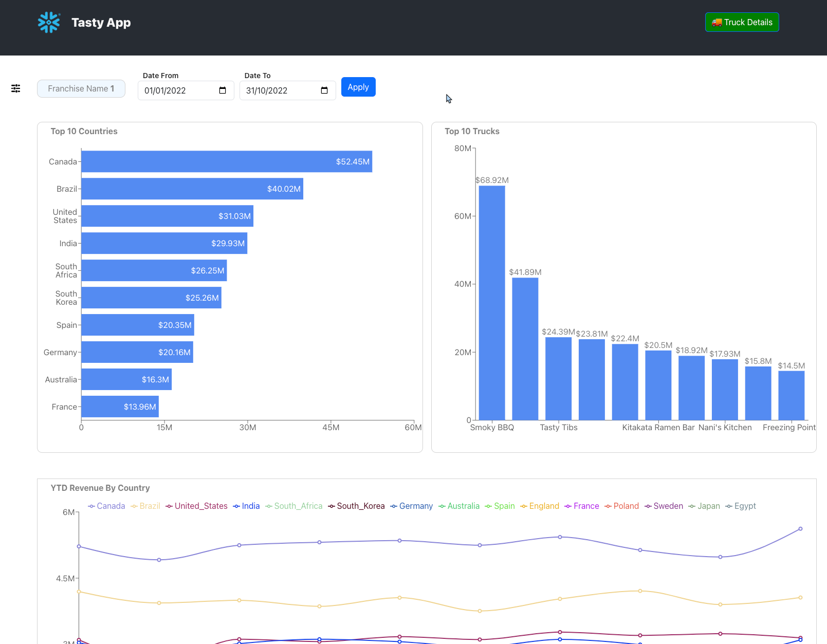Click the Smoky BBQ bar at $68.92M
This screenshot has width=827, height=644.
tap(492, 303)
